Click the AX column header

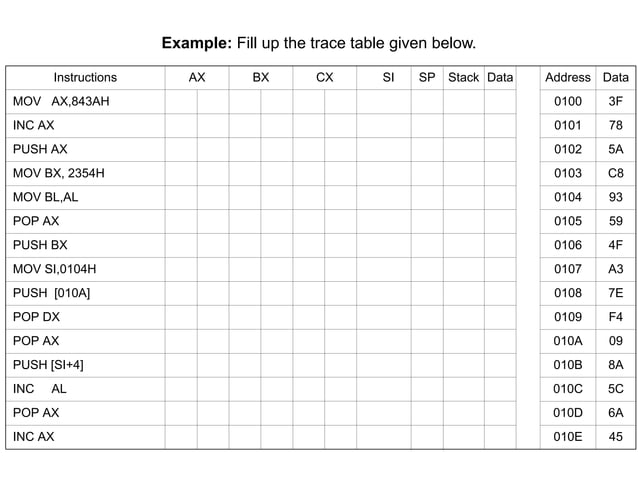pyautogui.click(x=197, y=77)
